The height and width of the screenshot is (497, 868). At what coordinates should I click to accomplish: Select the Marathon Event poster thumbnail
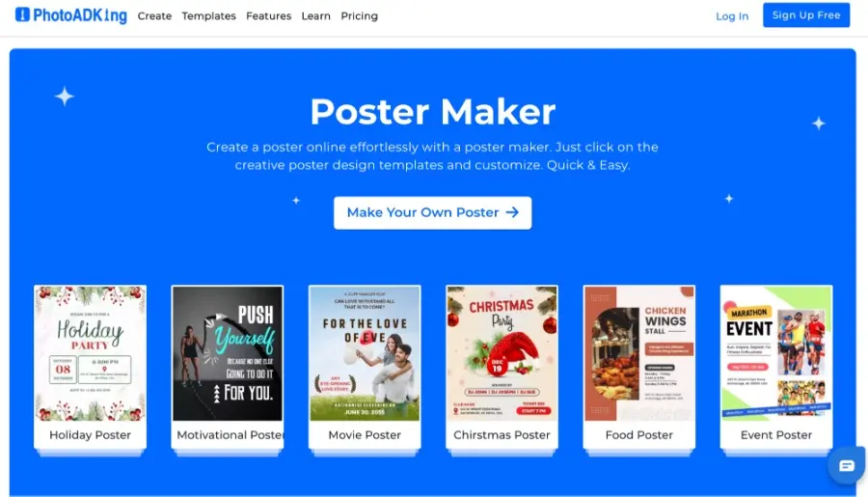point(776,353)
